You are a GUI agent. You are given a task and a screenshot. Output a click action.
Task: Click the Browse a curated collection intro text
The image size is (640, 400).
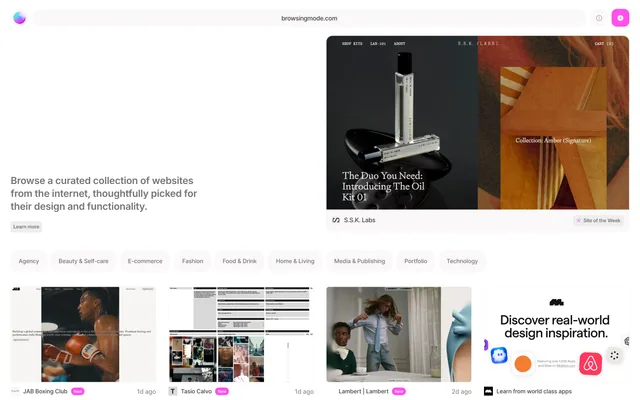pos(104,193)
